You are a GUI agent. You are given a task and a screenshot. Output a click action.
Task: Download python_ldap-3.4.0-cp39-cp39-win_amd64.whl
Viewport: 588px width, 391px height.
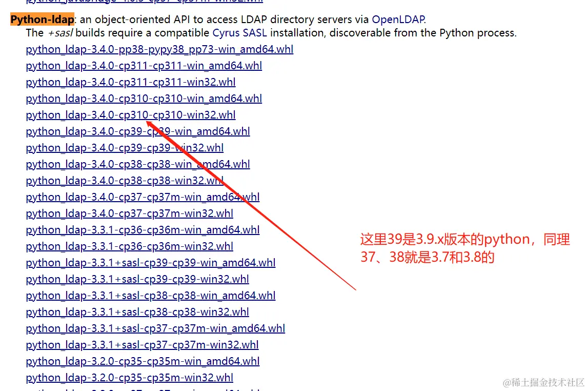click(137, 132)
